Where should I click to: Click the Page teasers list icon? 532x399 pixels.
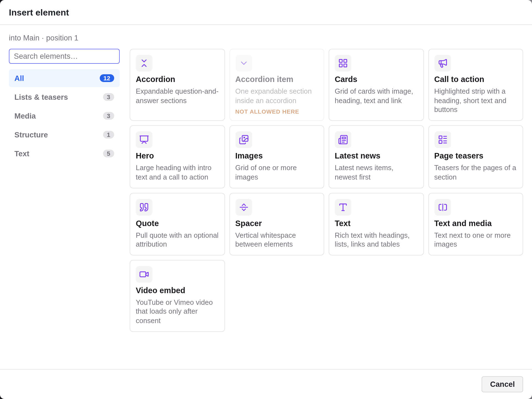tap(443, 140)
